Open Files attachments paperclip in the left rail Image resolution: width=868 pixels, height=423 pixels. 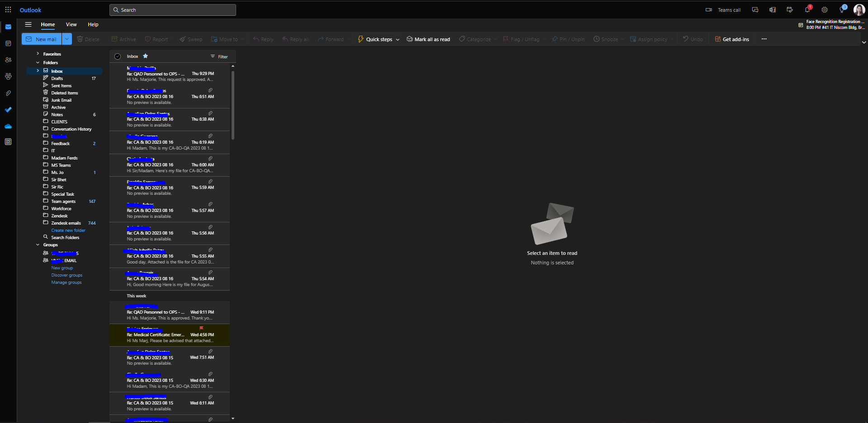[8, 93]
